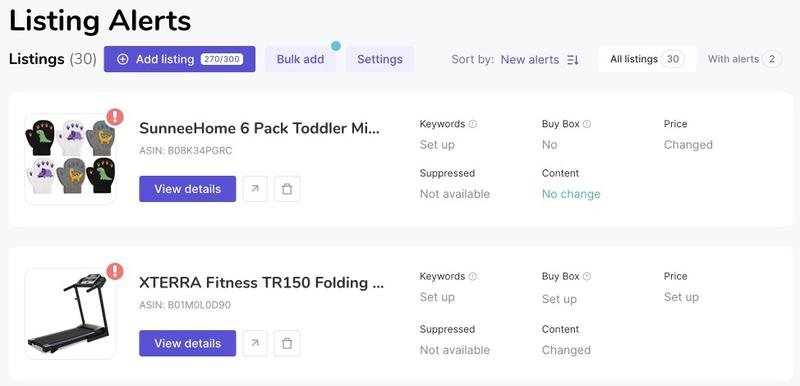The height and width of the screenshot is (386, 800).
Task: Open the Sort by New alerts dropdown
Action: coord(530,60)
